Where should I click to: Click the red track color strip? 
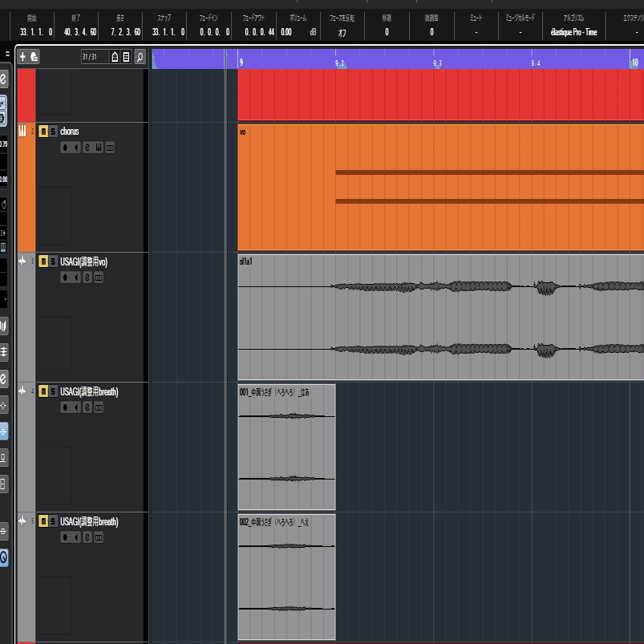pos(26,95)
